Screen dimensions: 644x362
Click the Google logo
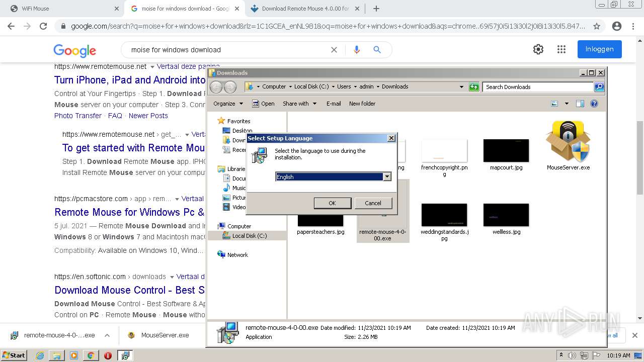[x=74, y=50]
